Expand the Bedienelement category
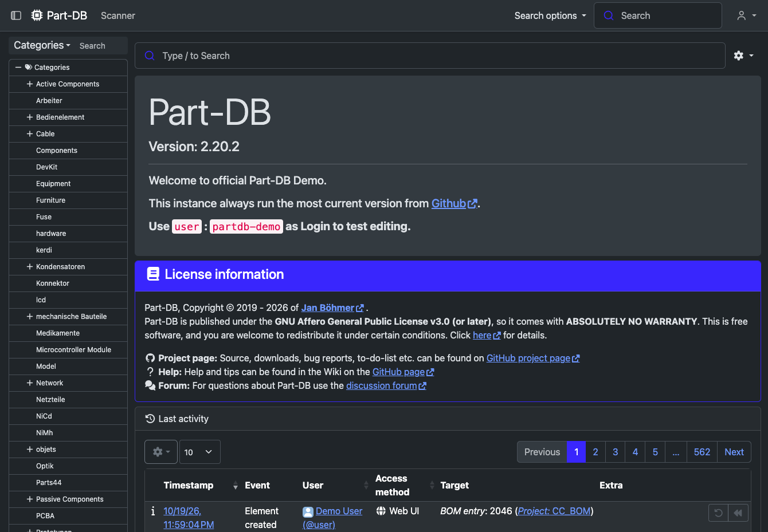Viewport: 768px width, 532px height. point(30,117)
